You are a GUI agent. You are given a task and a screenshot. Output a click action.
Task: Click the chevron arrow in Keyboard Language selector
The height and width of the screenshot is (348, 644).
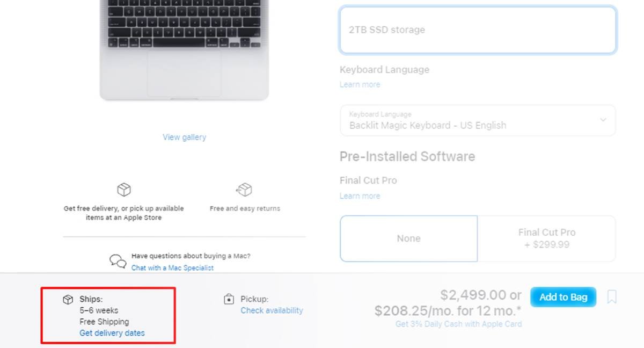click(x=603, y=120)
